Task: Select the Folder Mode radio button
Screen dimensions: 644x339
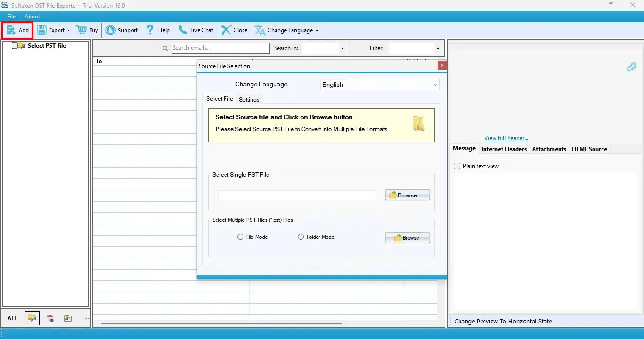Action: (x=301, y=237)
